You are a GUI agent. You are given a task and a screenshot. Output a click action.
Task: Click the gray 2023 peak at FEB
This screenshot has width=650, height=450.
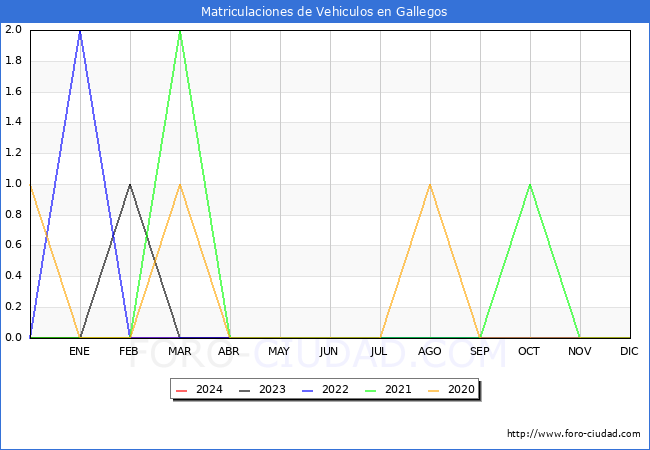tap(130, 185)
